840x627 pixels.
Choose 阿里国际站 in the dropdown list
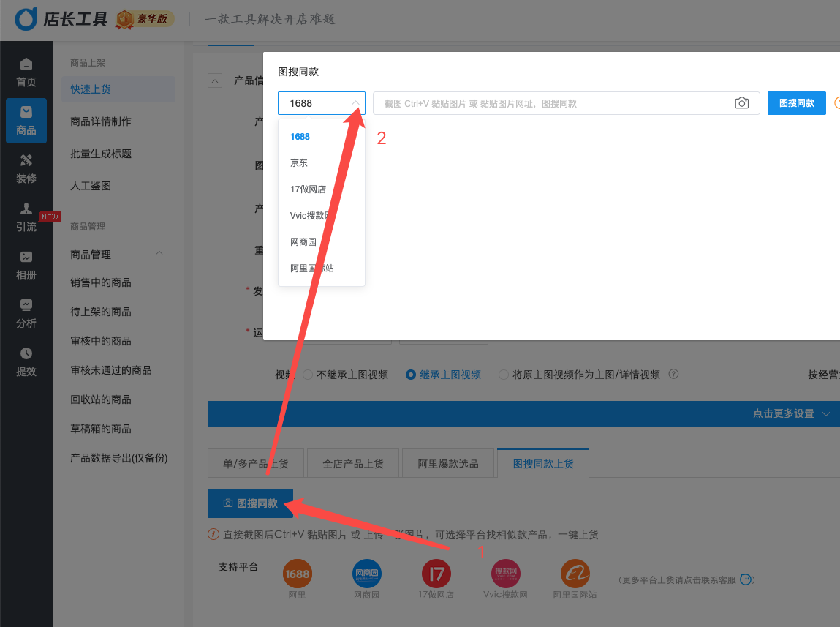point(322,268)
